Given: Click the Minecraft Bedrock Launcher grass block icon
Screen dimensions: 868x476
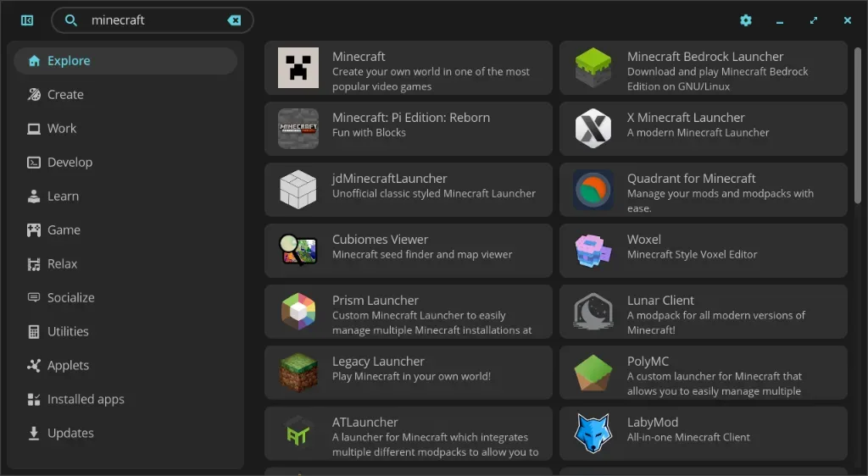Looking at the screenshot, I should click(x=593, y=68).
